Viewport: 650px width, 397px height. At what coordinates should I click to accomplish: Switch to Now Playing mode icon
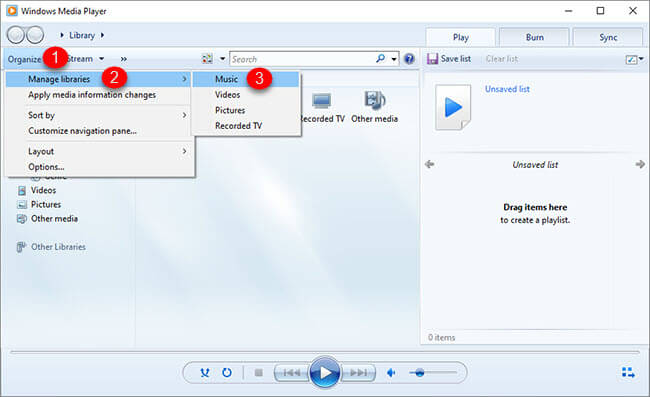628,373
